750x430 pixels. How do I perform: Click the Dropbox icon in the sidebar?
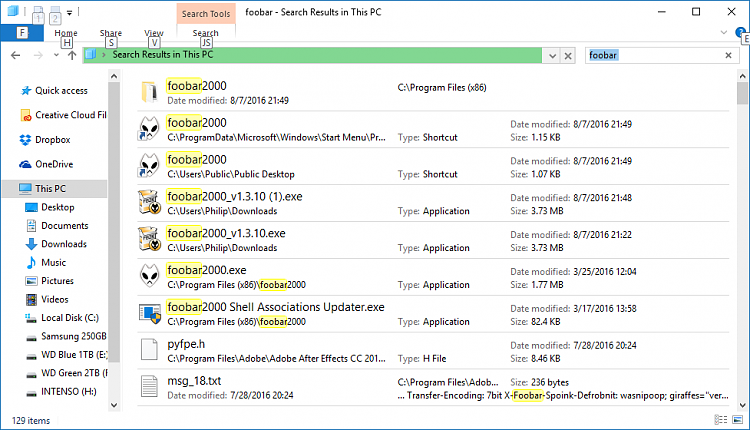point(25,140)
